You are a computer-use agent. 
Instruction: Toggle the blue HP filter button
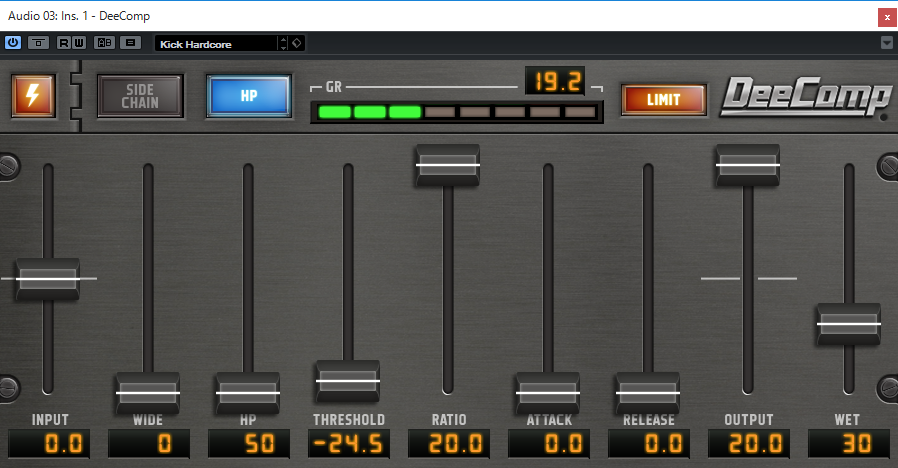(x=249, y=96)
